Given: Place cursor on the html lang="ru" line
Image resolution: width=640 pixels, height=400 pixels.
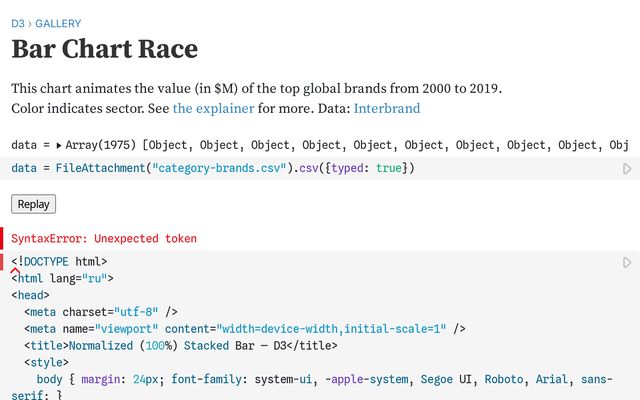Looking at the screenshot, I should click(x=62, y=279).
